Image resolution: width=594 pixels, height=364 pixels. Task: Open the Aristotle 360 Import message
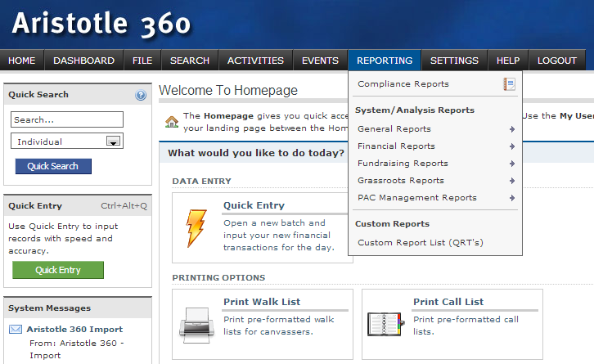(x=74, y=329)
